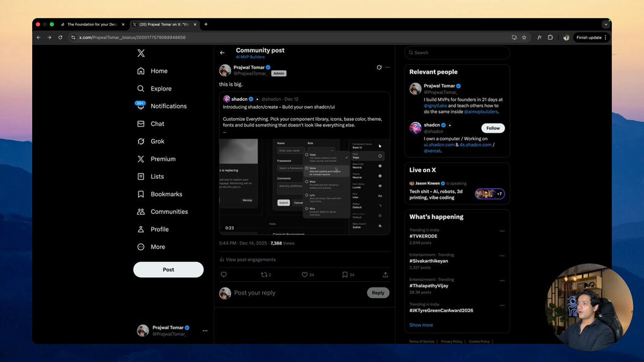Click Prajwal Tomar avatar on post
Screen dimensions: 644x362
tap(225, 70)
